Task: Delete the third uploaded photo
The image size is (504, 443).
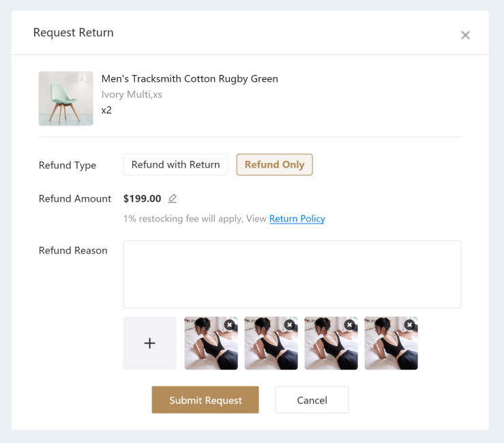Action: 350,325
